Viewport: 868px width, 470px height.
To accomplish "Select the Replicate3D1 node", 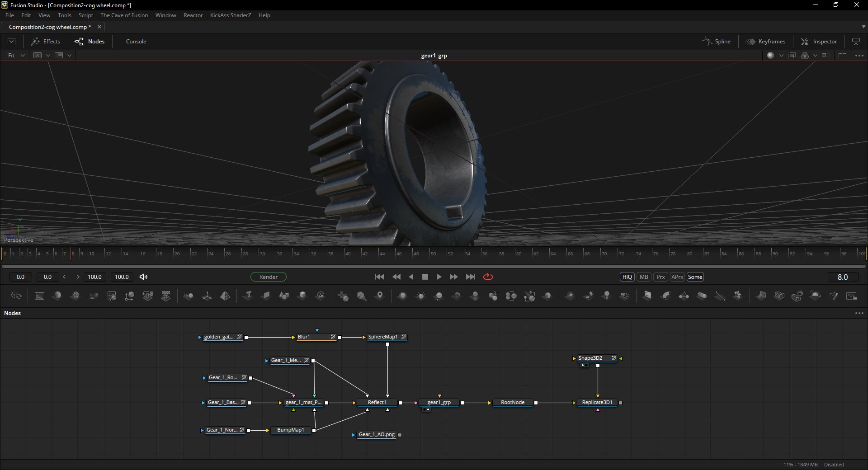I will pyautogui.click(x=597, y=402).
